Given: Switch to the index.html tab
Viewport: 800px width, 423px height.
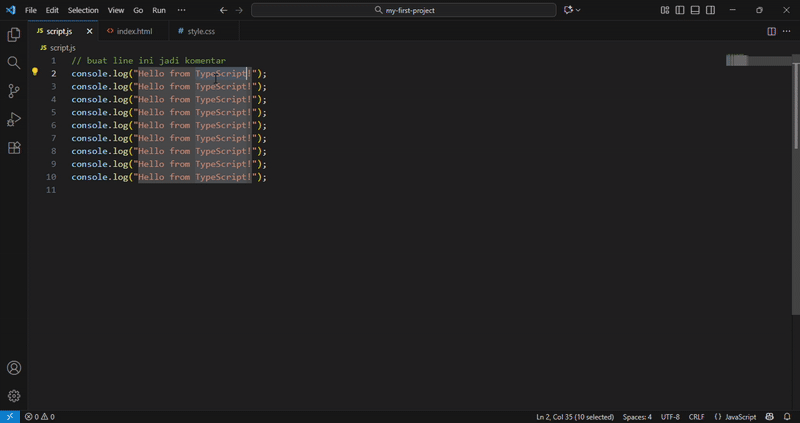Looking at the screenshot, I should pos(134,31).
